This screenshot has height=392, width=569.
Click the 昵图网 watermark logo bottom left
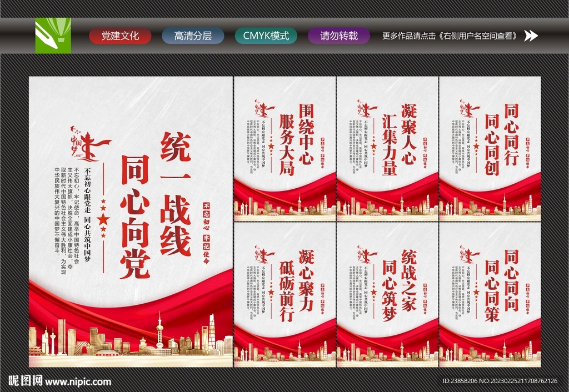tap(25, 381)
